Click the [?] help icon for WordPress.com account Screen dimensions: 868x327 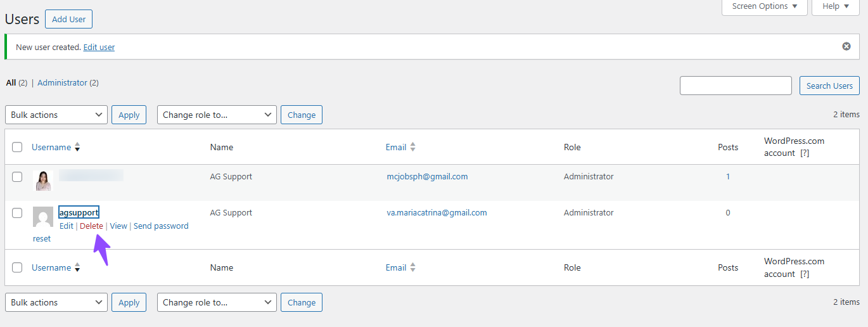pos(805,153)
